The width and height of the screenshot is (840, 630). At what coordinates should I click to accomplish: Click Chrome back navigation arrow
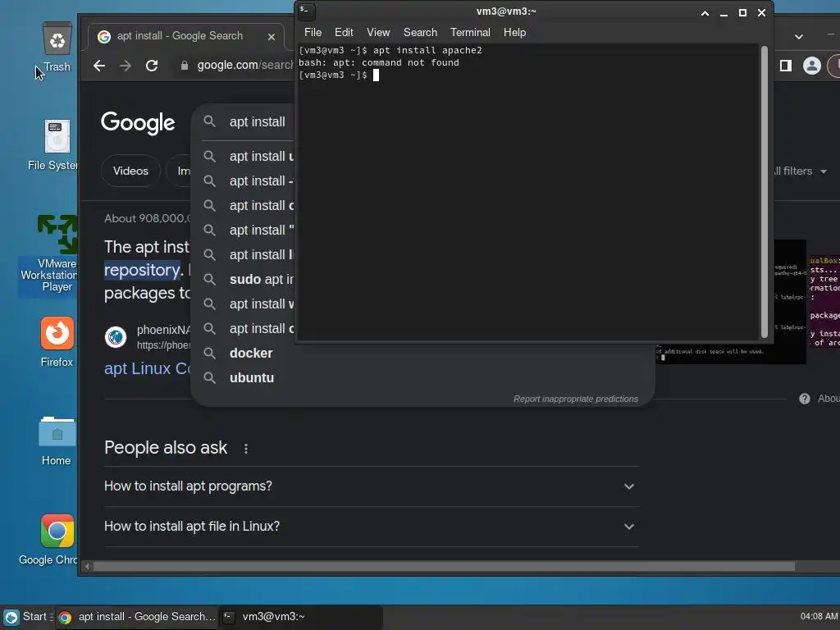coord(99,66)
